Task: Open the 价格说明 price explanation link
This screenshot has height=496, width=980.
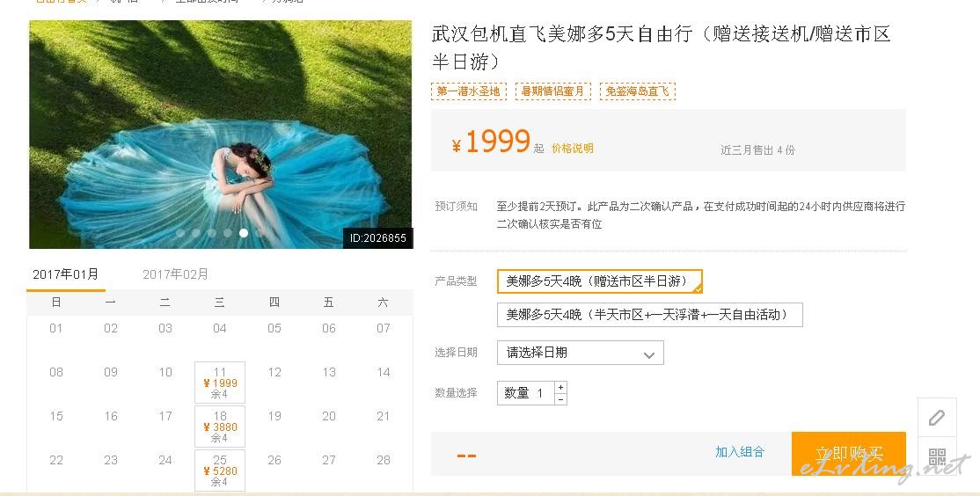Action: tap(573, 148)
